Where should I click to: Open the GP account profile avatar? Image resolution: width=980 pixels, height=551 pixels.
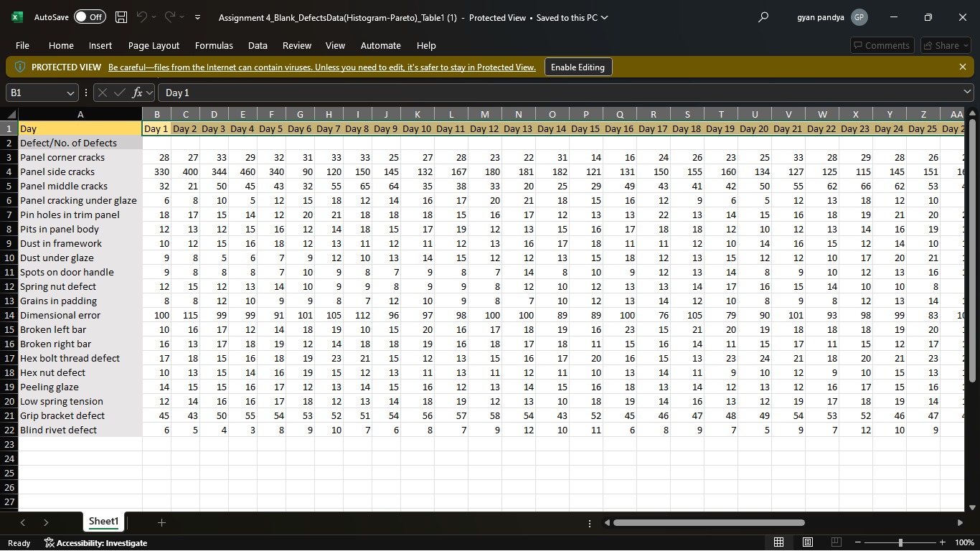[859, 17]
